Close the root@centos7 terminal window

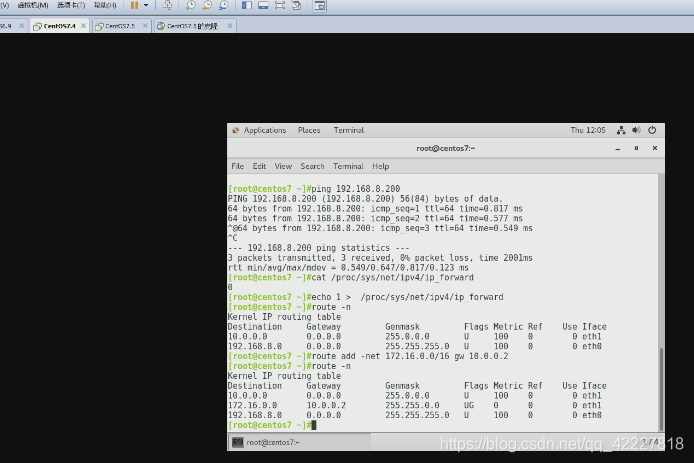tap(655, 148)
